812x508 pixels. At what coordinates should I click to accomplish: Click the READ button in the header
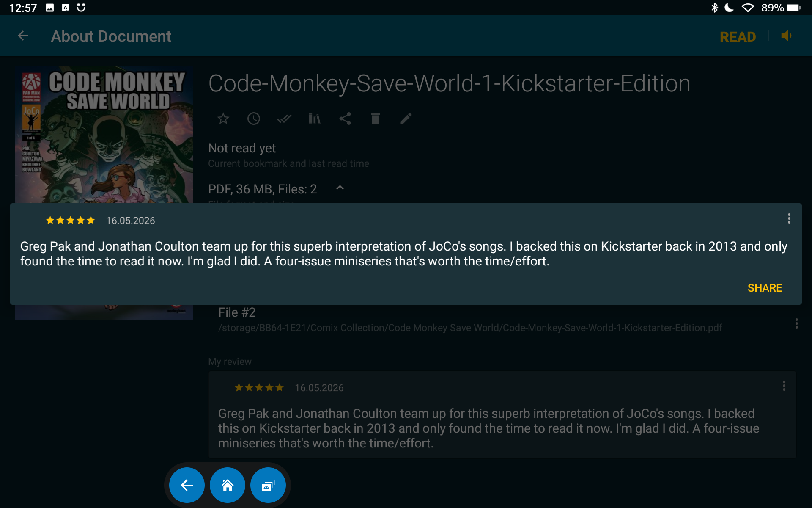(x=738, y=37)
